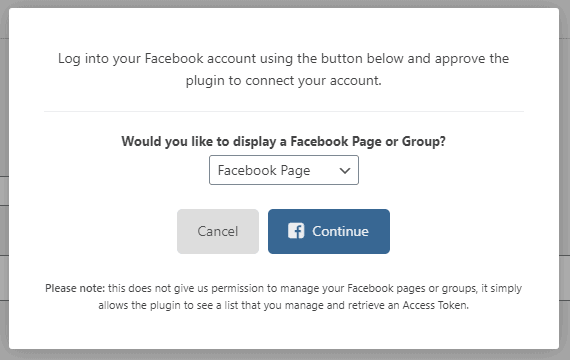Click the word 'Group?' in the bold question

pos(424,141)
